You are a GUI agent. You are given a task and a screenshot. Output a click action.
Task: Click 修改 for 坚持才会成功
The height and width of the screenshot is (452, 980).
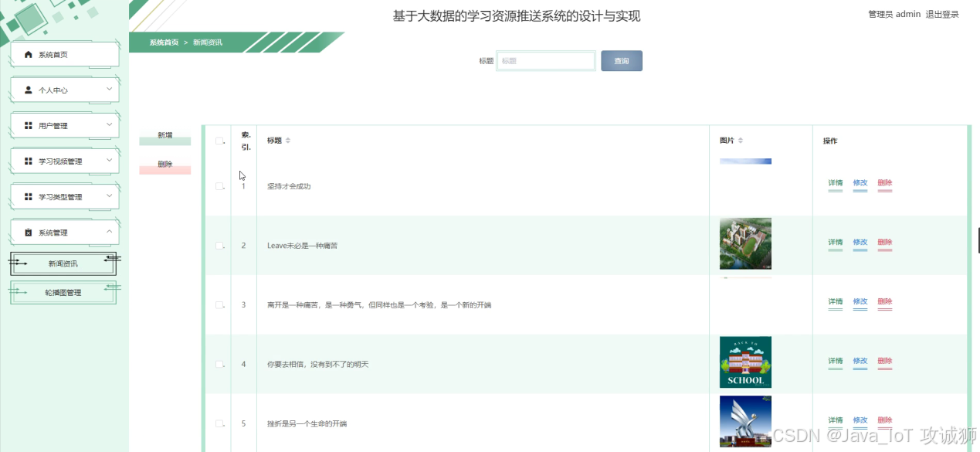[860, 184]
